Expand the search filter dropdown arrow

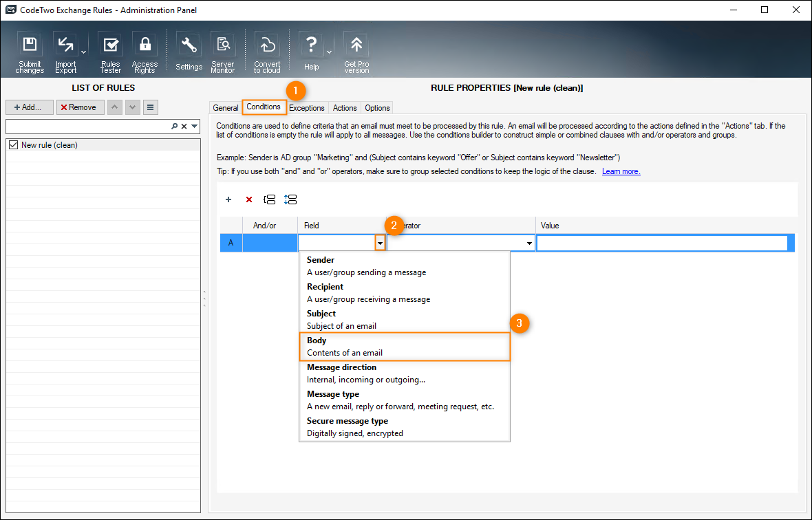[x=194, y=127]
